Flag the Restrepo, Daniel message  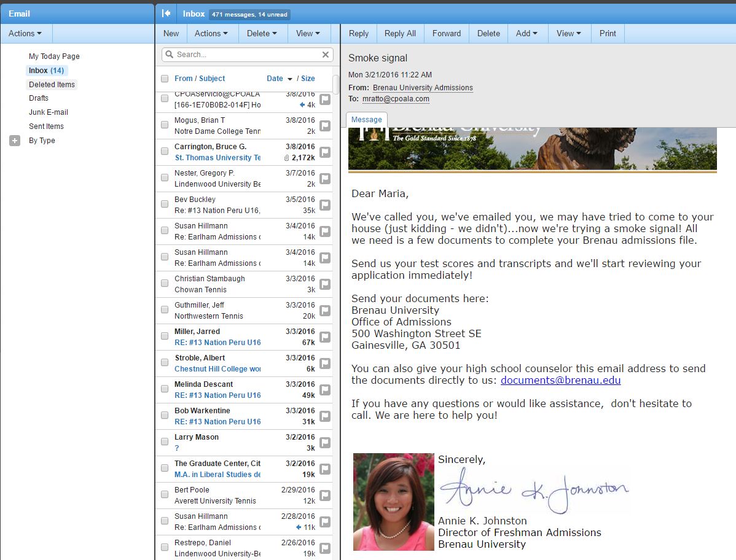point(325,548)
